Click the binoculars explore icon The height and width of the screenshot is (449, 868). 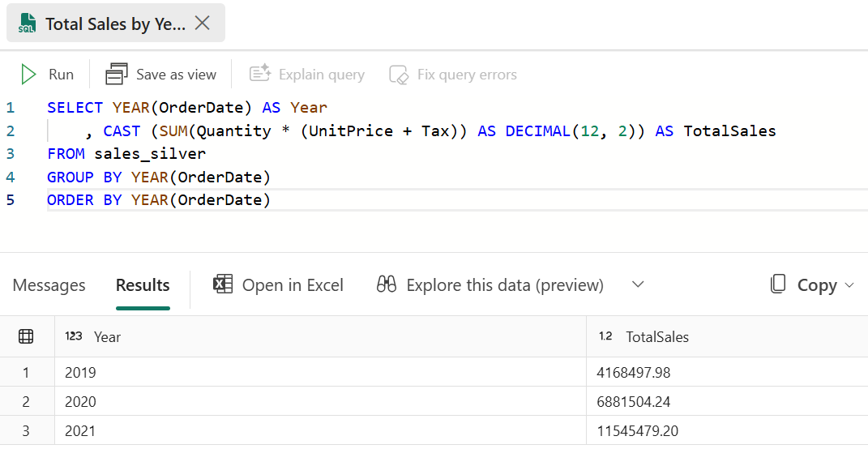click(387, 284)
